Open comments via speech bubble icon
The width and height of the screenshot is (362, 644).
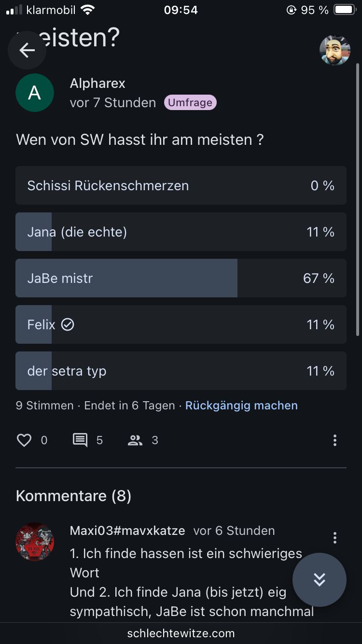(80, 440)
